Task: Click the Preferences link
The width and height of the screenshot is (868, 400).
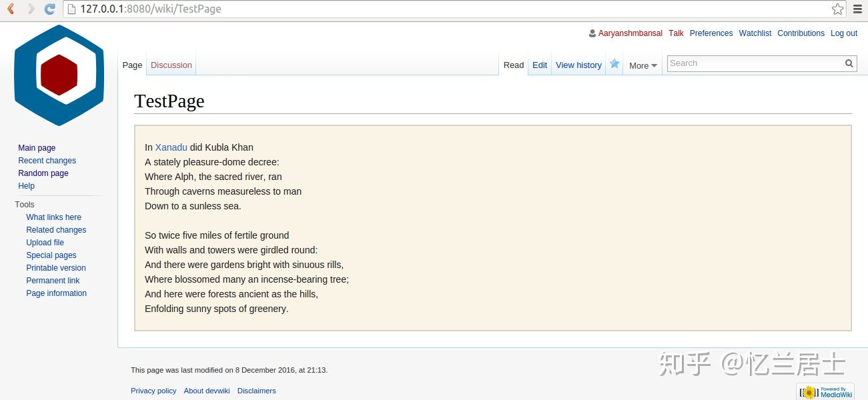Action: (x=711, y=33)
